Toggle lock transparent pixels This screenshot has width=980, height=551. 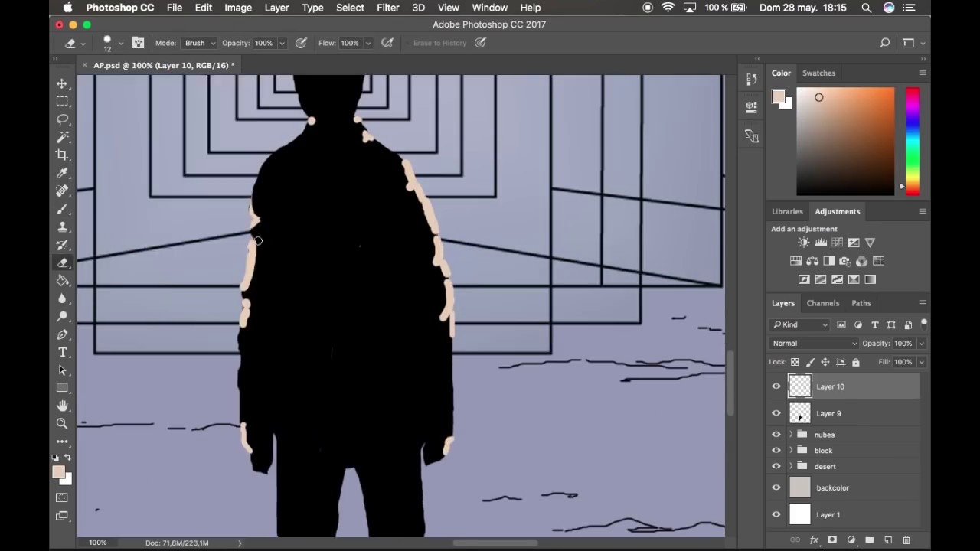point(795,362)
